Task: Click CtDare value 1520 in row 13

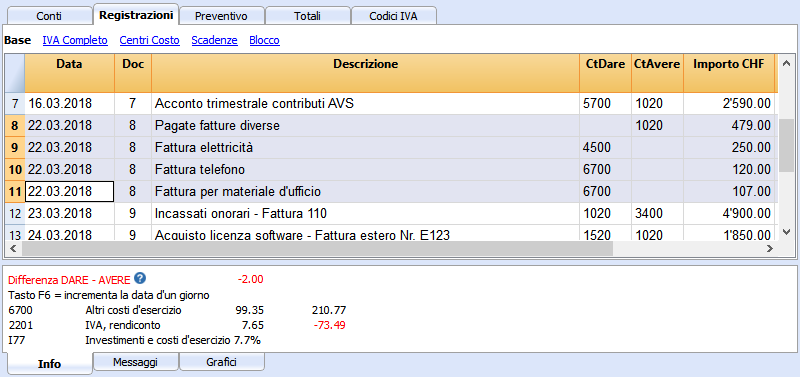Action: tap(605, 233)
